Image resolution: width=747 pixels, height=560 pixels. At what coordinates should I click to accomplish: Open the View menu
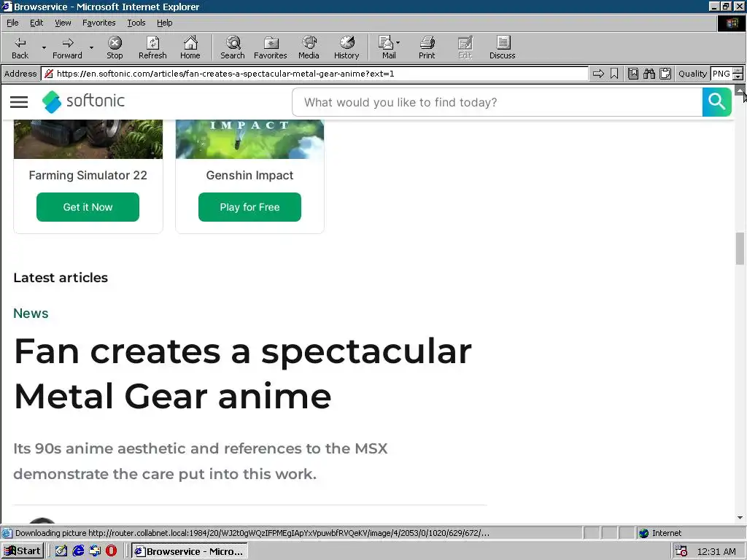point(63,23)
